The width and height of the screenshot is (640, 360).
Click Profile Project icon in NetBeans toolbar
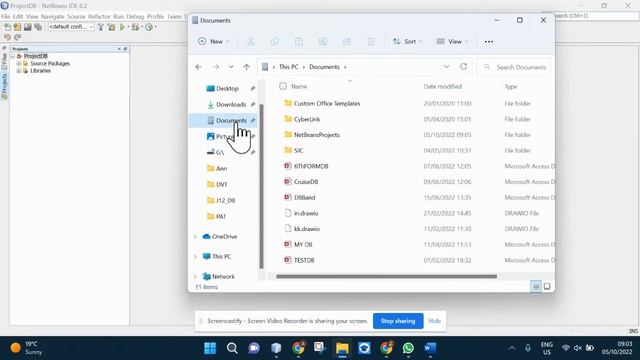tap(149, 27)
